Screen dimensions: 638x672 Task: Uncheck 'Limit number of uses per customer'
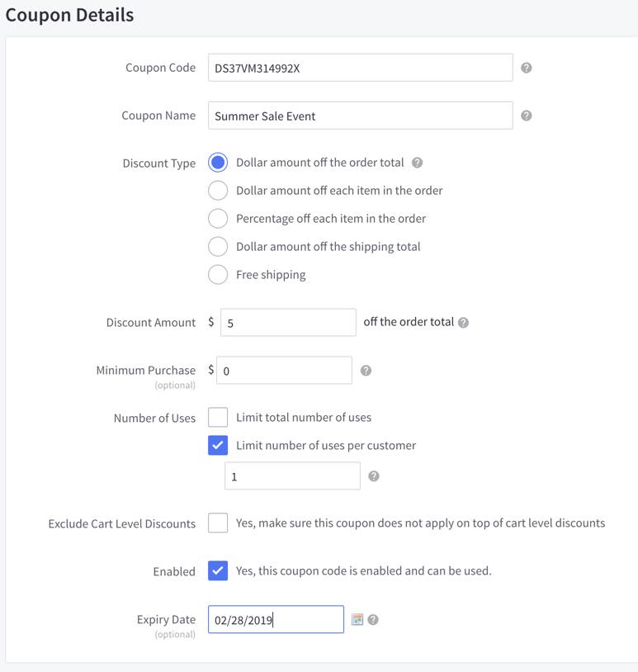[x=218, y=445]
